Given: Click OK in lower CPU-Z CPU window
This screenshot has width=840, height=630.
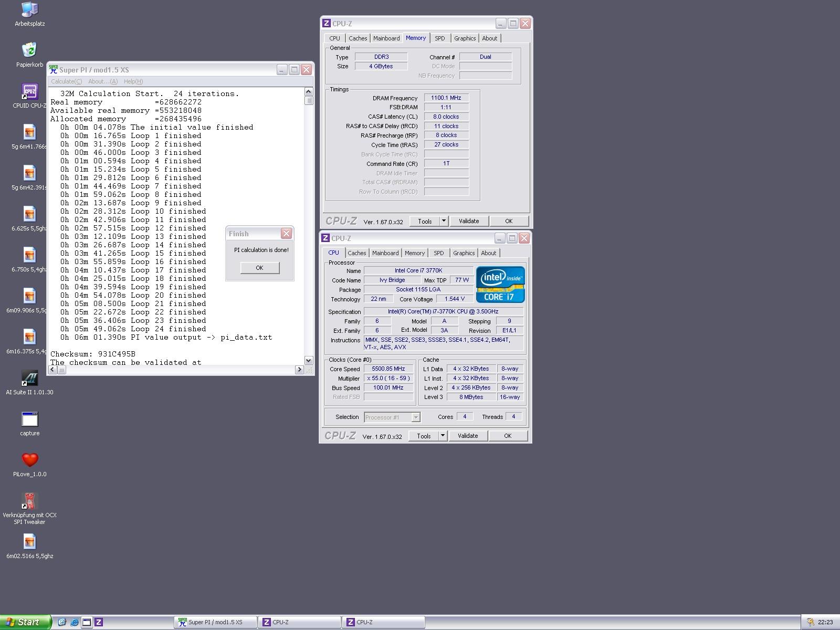Looking at the screenshot, I should pos(508,436).
